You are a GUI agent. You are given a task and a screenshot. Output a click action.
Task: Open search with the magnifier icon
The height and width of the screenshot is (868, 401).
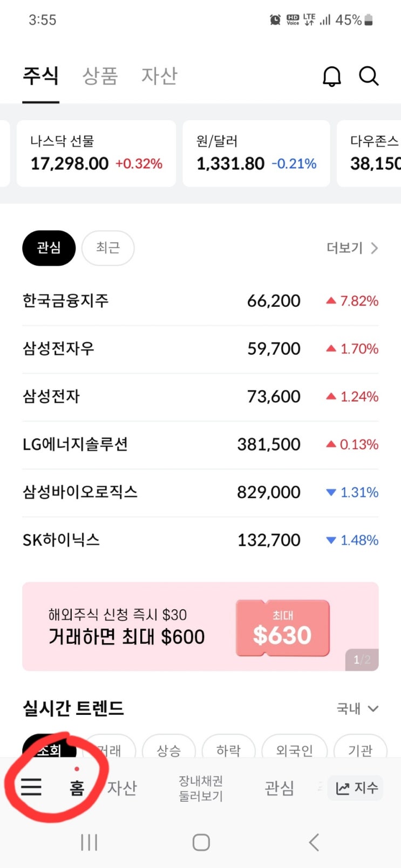[x=369, y=77]
